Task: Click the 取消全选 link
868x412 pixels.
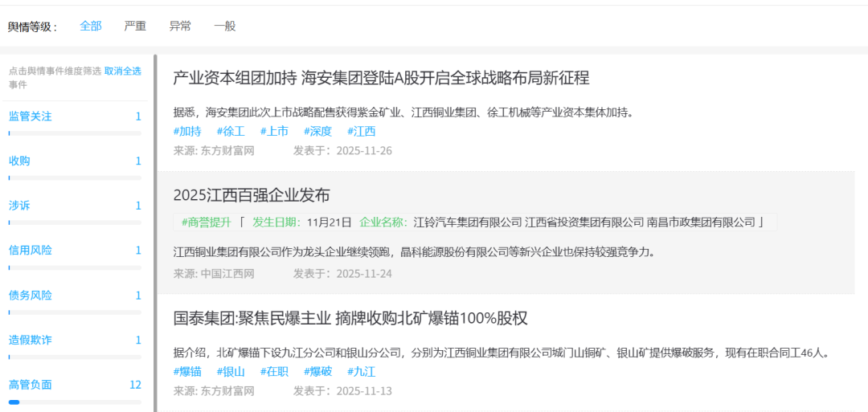Action: coord(123,71)
